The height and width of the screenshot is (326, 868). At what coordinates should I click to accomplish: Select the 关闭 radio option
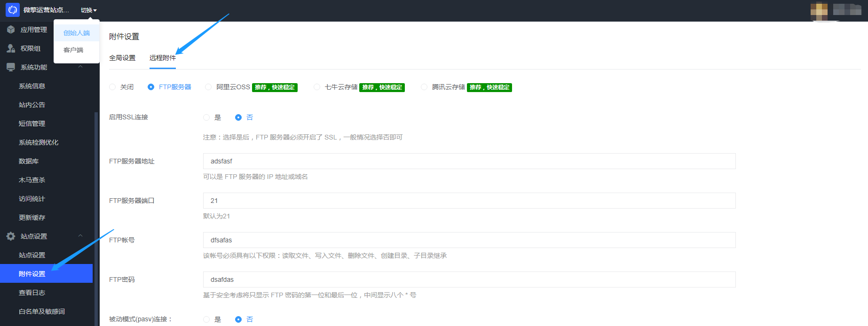[112, 87]
